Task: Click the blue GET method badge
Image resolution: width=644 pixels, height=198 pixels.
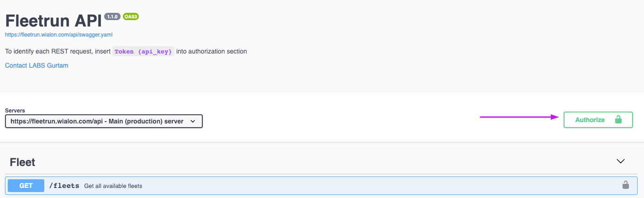Action: [26, 186]
